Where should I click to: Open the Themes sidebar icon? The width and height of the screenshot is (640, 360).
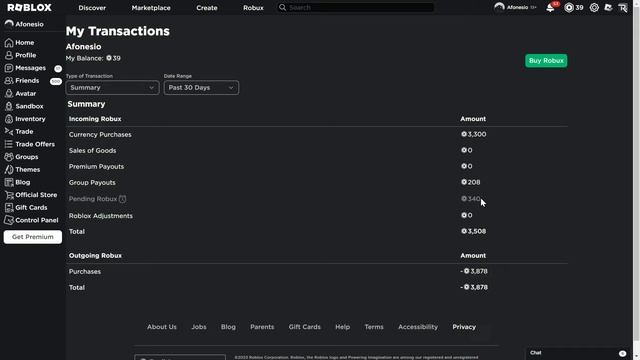click(x=9, y=169)
